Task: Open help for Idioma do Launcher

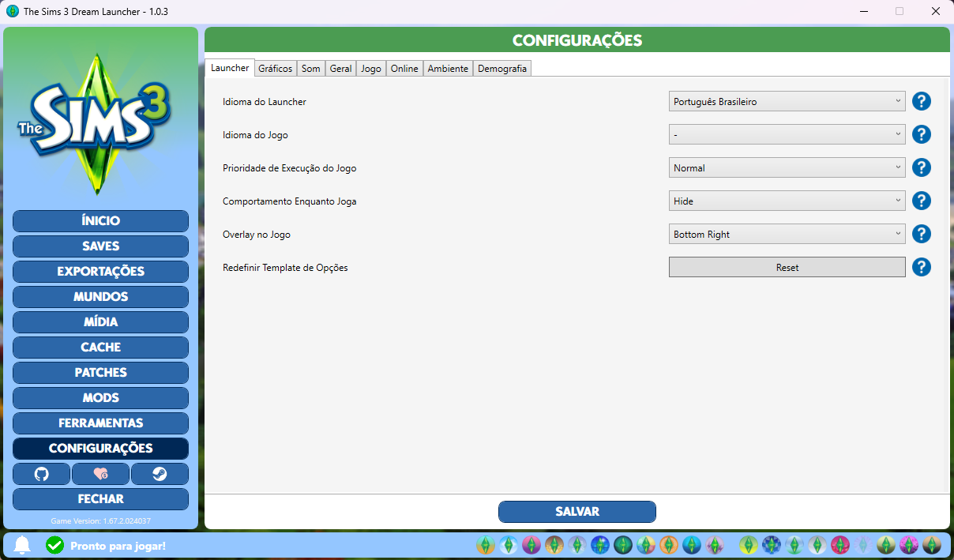Action: point(922,101)
